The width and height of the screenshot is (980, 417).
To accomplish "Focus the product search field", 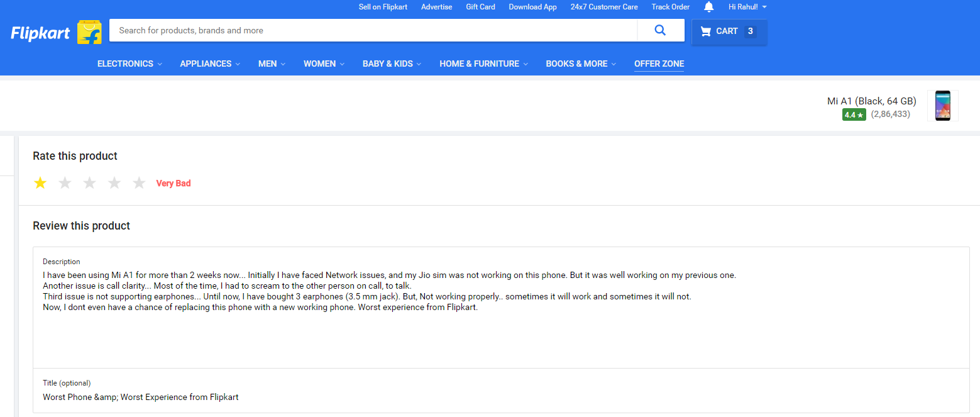I will pos(373,30).
